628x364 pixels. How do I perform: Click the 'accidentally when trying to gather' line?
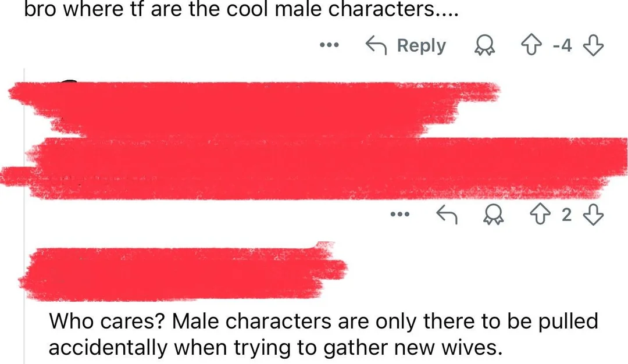pos(275,347)
